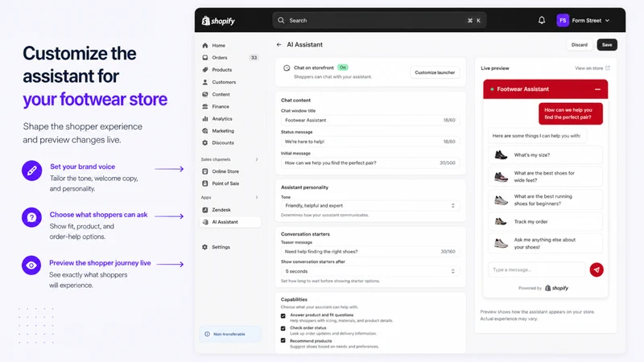This screenshot has width=644, height=362.
Task: Toggle the Chat on storefront On badge
Action: tap(343, 68)
